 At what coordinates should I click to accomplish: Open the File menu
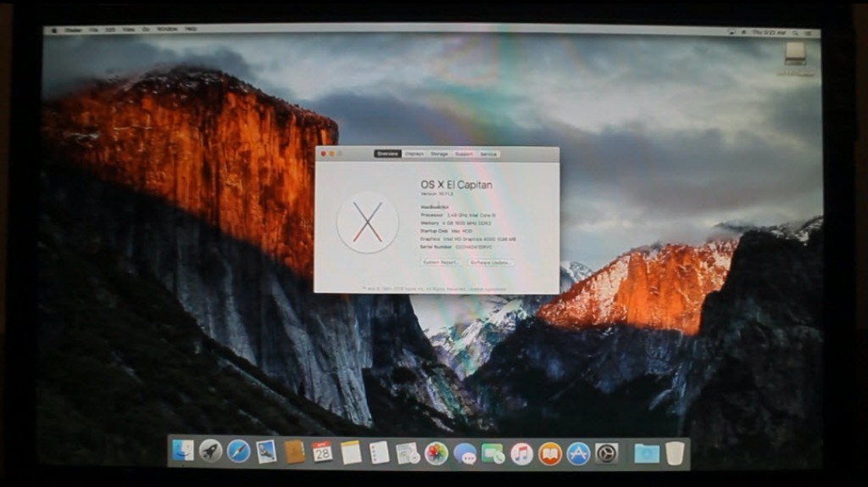[93, 30]
